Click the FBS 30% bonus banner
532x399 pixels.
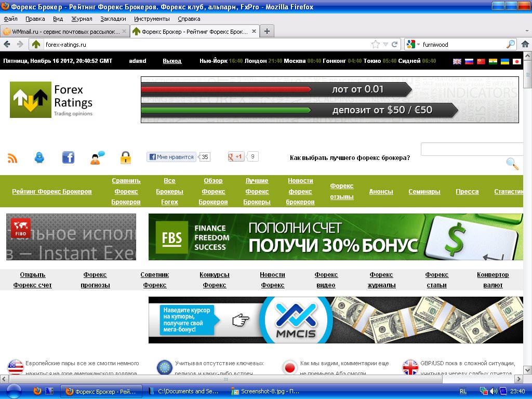336,237
